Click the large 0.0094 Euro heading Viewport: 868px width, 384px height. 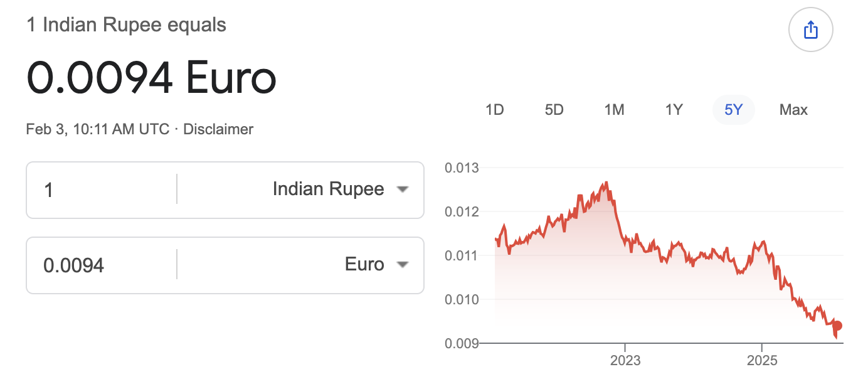[x=151, y=78]
